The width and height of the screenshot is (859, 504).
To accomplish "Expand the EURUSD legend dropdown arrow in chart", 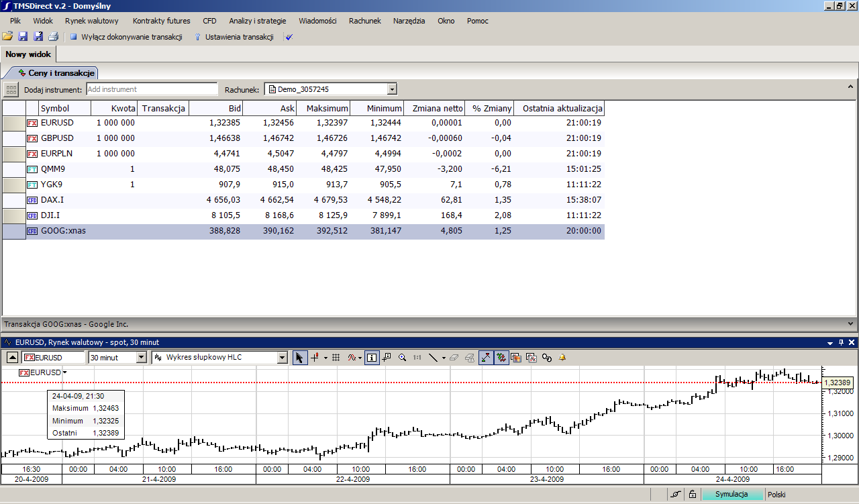I will point(65,372).
